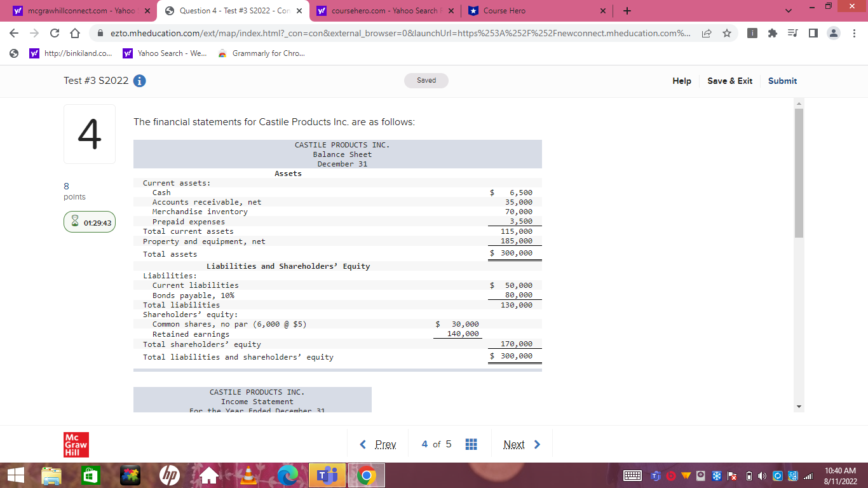Open Microsoft Teams from the taskbar
The height and width of the screenshot is (488, 868).
327,475
